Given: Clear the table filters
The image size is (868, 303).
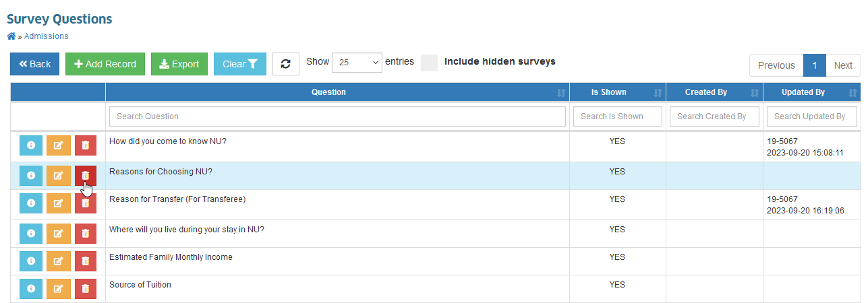Looking at the screenshot, I should click(x=240, y=64).
